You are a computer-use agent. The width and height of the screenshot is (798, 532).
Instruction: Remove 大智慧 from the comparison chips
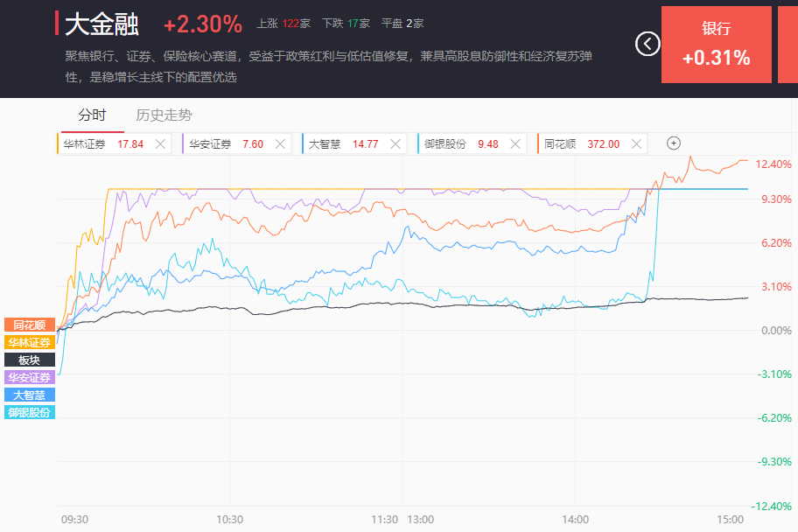(x=395, y=144)
